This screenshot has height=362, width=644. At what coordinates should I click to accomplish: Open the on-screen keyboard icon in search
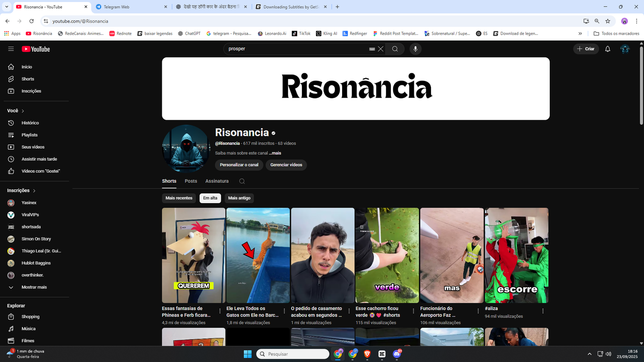pos(372,49)
